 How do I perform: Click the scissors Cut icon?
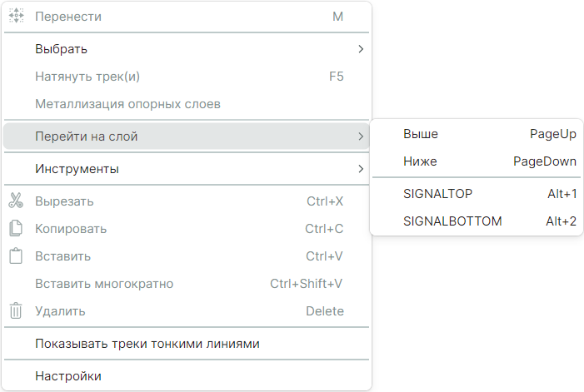point(16,201)
